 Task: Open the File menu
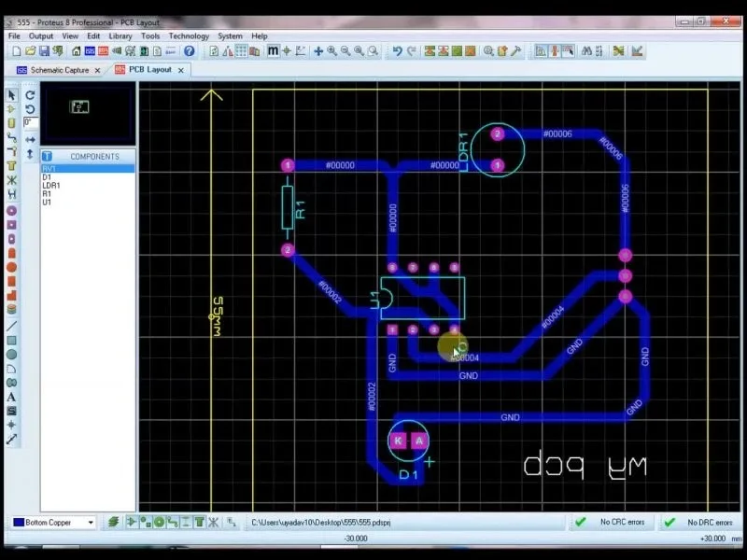[x=14, y=36]
